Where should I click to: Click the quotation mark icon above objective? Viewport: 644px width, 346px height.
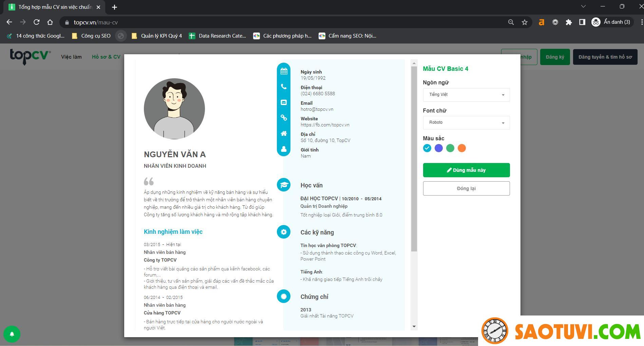[x=149, y=181]
